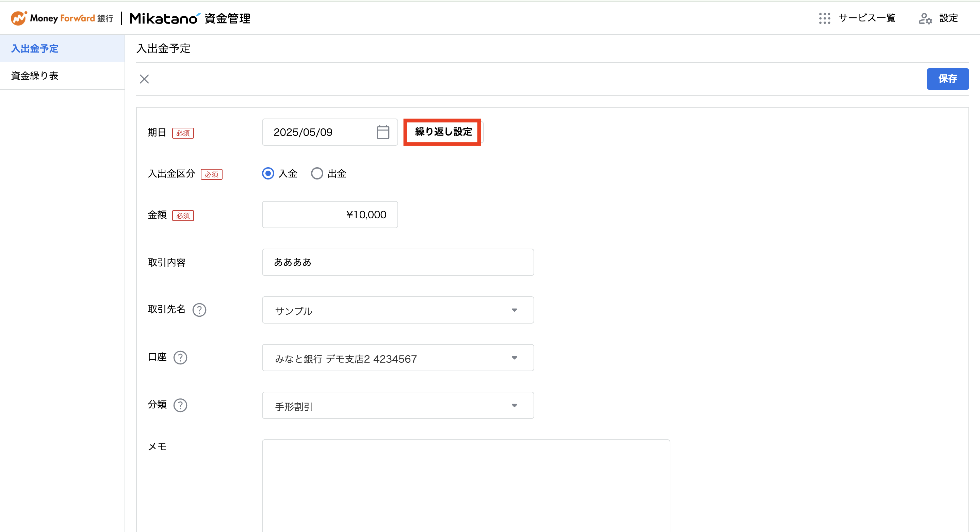This screenshot has height=532, width=980.
Task: Click the 取引内容 label
Action: [x=167, y=262]
